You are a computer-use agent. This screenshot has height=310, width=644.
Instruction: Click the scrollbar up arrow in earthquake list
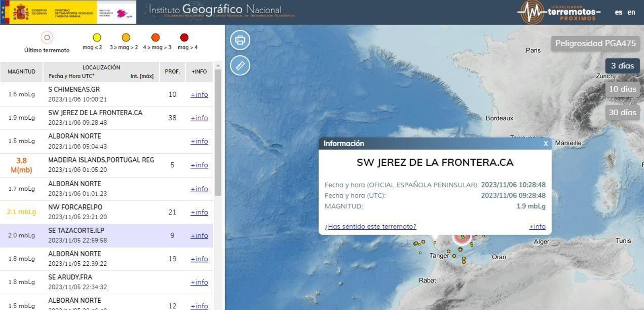[x=218, y=65]
